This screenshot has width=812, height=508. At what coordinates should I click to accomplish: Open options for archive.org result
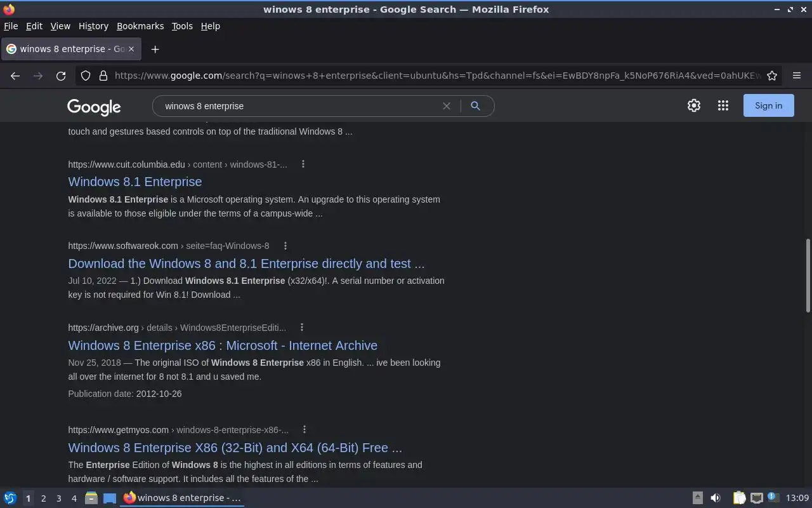tap(302, 328)
